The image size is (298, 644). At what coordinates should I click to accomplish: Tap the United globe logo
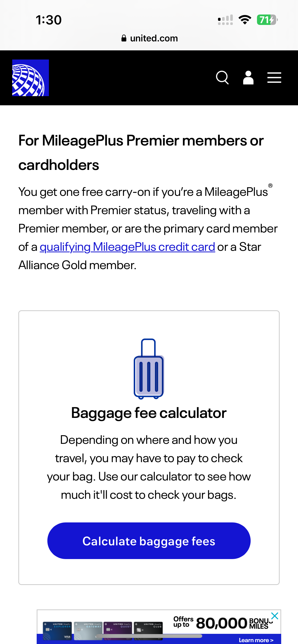(x=31, y=78)
